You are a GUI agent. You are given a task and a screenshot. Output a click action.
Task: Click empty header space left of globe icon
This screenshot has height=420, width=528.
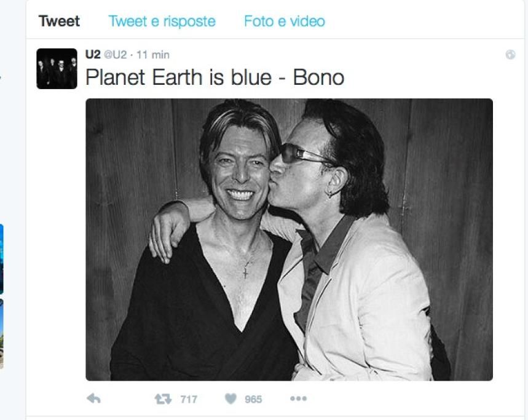tap(369, 55)
